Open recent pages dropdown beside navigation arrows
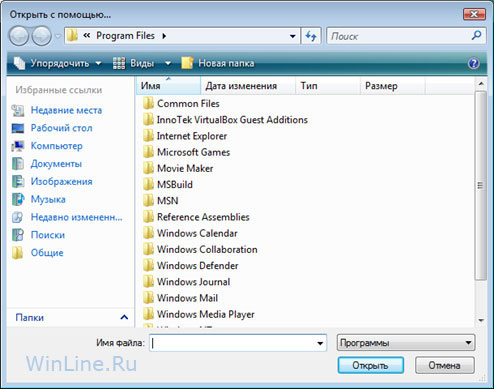 tap(58, 36)
